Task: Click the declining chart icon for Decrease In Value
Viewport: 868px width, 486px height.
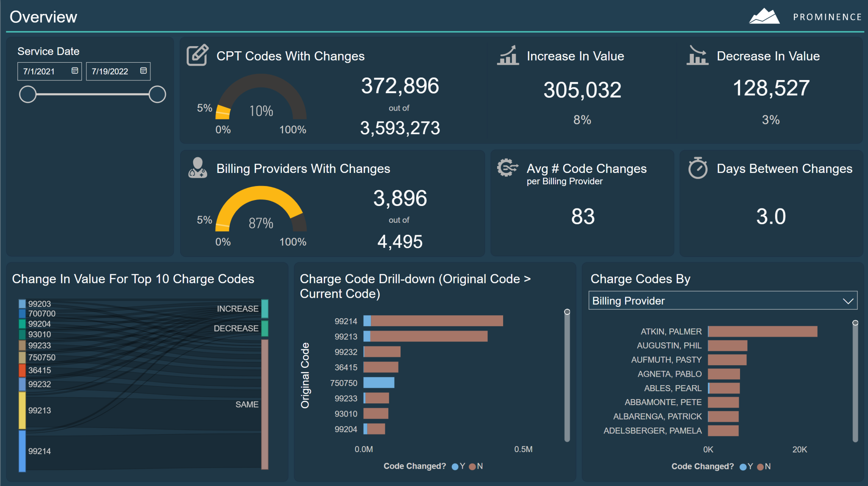Action: 698,56
